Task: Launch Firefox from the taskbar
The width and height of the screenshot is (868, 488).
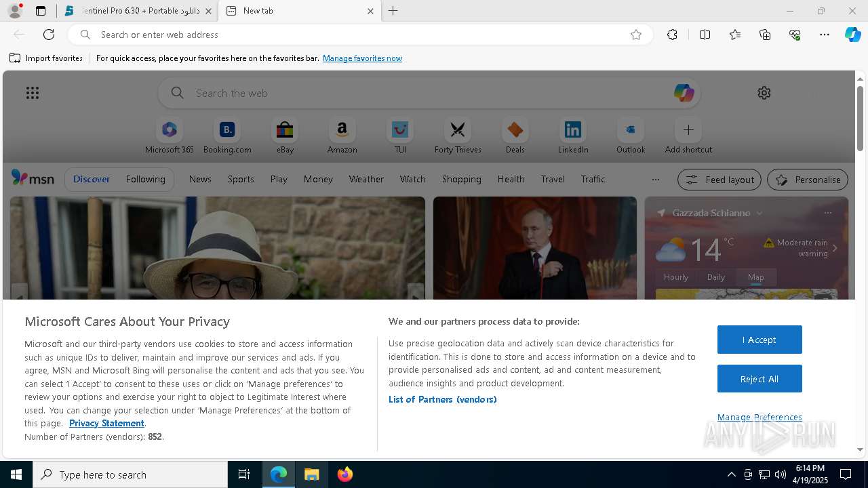Action: [345, 474]
